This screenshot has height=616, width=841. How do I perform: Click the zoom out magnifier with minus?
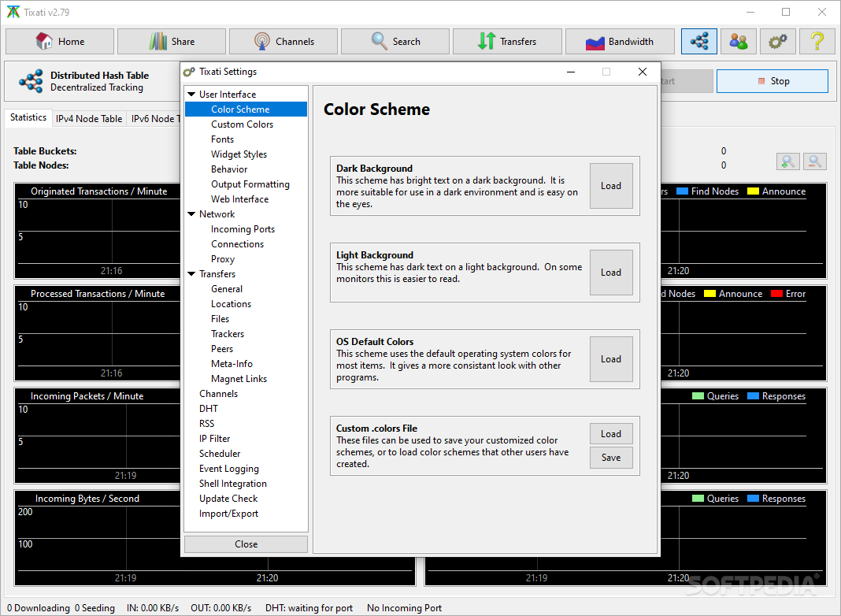tap(814, 161)
